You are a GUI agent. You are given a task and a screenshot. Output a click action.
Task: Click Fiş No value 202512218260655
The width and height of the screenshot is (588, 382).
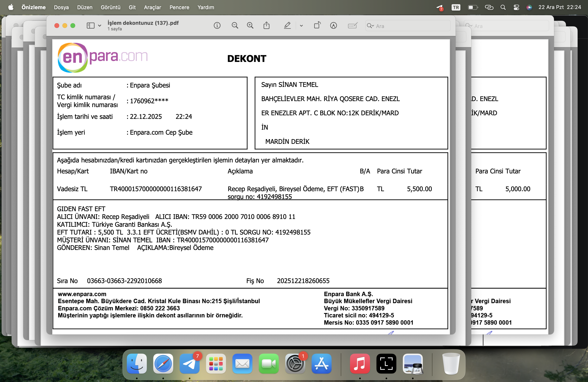[303, 281]
